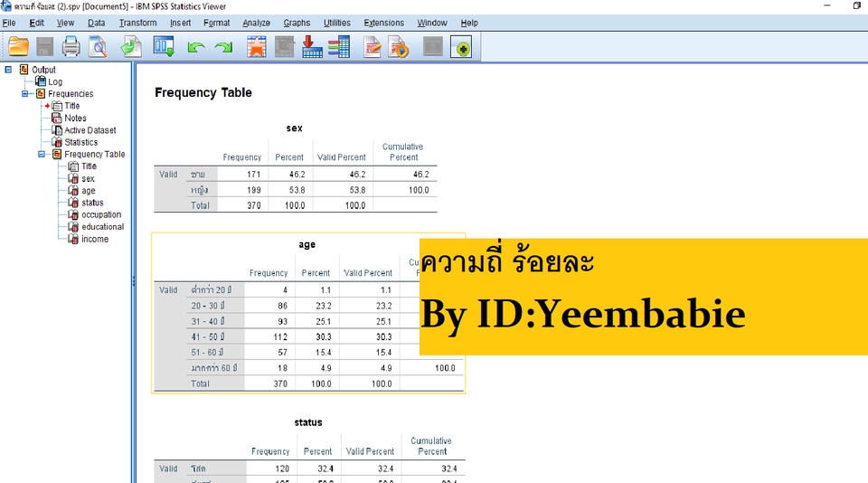Screen dimensions: 868x483
Task: Click the Redo arrow icon
Action: [x=223, y=47]
